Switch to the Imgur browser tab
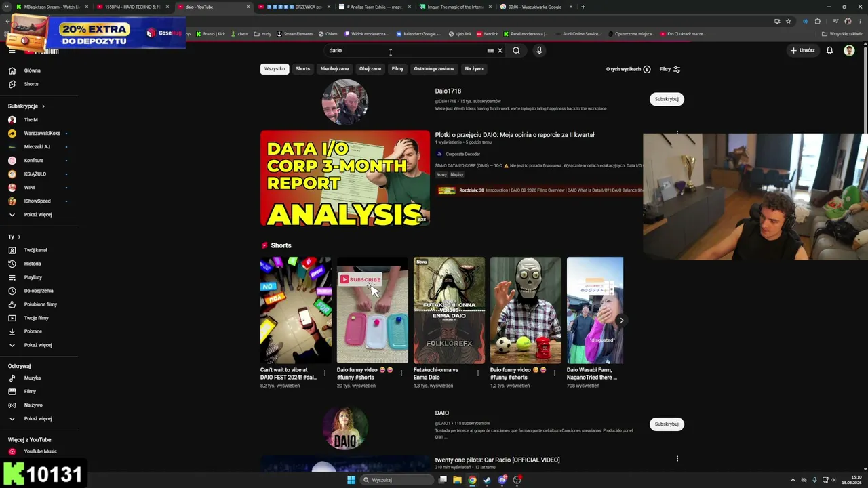 coord(454,7)
